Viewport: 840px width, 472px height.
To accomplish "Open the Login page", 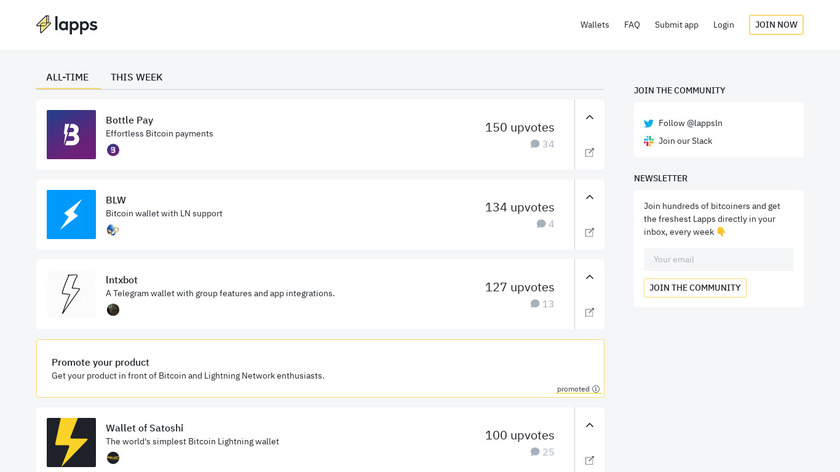I will [723, 25].
